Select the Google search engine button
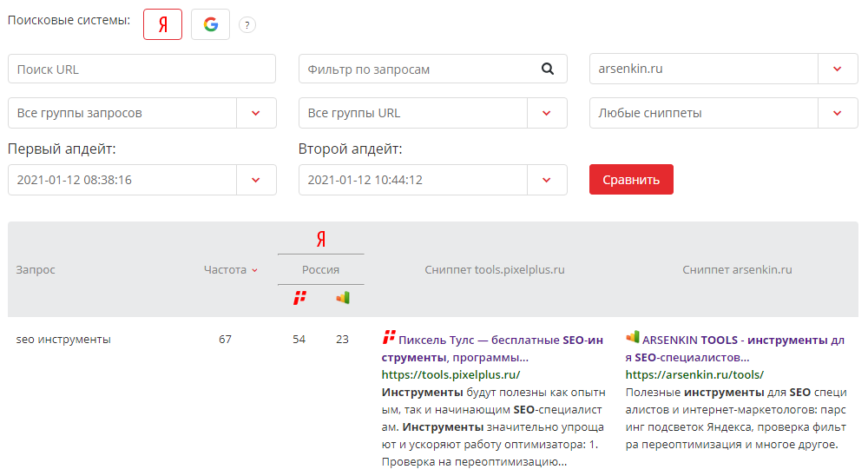The width and height of the screenshot is (868, 476). click(210, 24)
